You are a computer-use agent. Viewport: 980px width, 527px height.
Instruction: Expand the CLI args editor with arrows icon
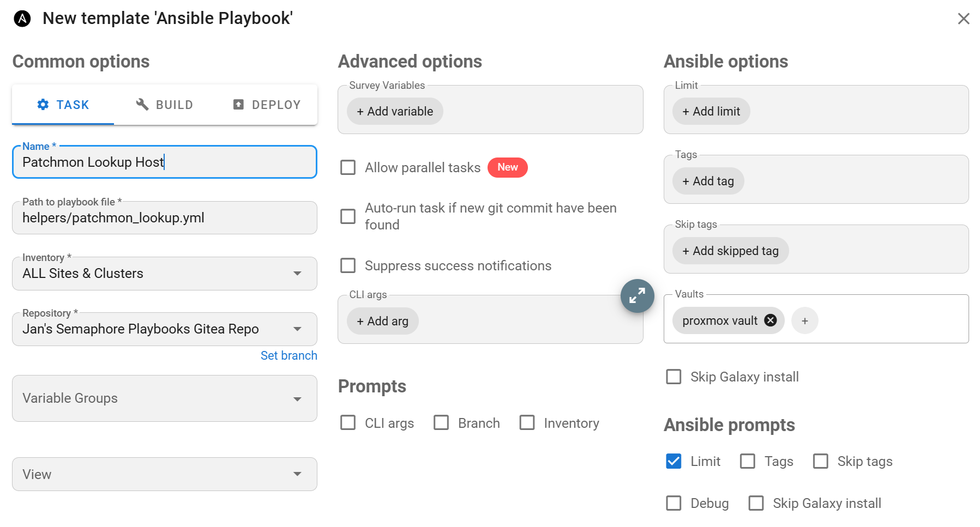point(637,296)
